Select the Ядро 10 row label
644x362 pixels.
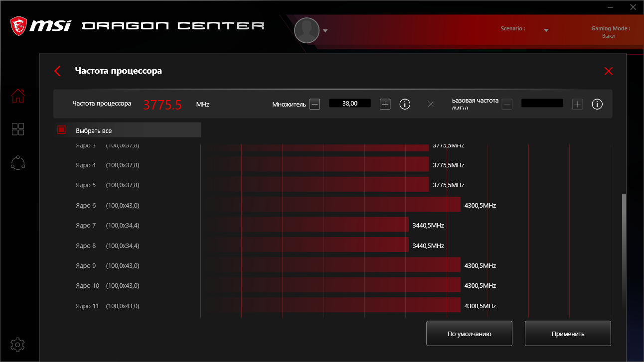pyautogui.click(x=87, y=286)
